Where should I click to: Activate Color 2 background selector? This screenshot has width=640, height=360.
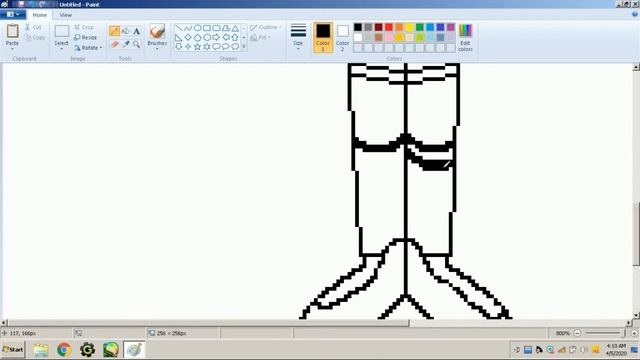(342, 37)
